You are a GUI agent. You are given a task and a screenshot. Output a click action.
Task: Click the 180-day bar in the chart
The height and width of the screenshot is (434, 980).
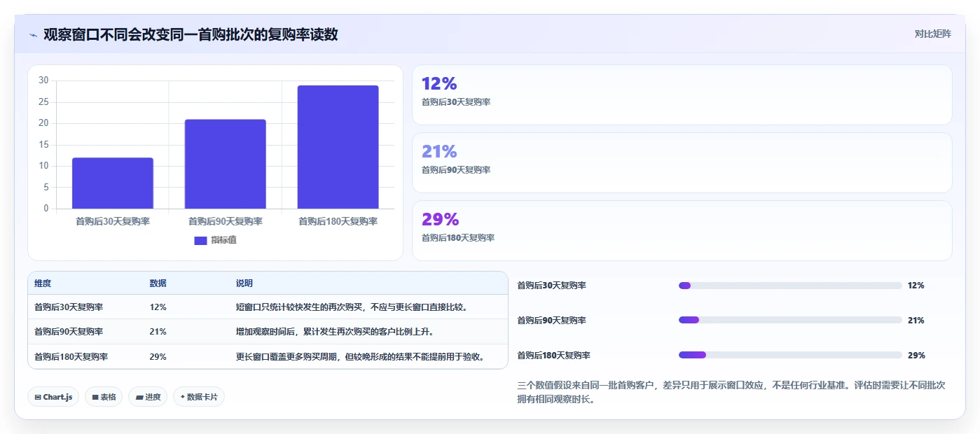(x=338, y=147)
